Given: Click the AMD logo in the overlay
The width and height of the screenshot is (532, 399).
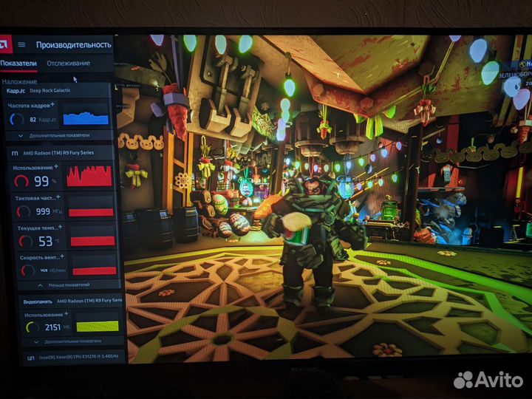Looking at the screenshot, I should click(x=7, y=44).
